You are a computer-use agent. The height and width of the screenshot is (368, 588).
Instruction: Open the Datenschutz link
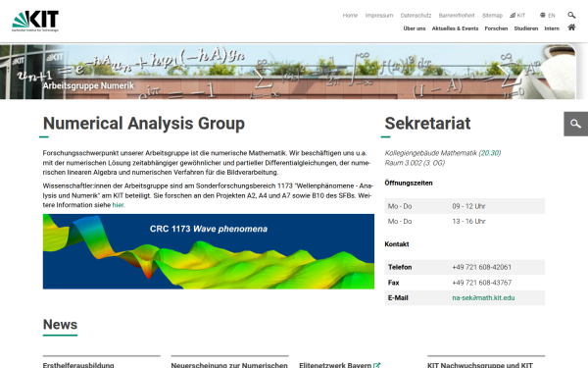(x=416, y=16)
